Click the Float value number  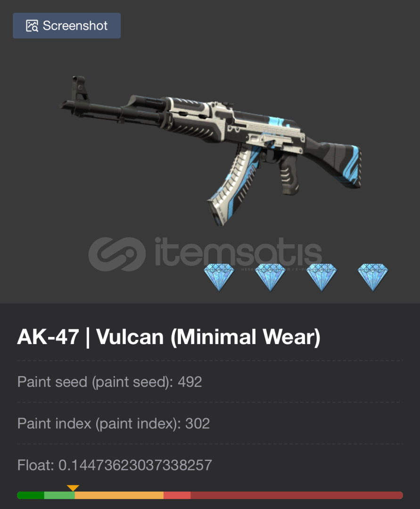pyautogui.click(x=135, y=465)
